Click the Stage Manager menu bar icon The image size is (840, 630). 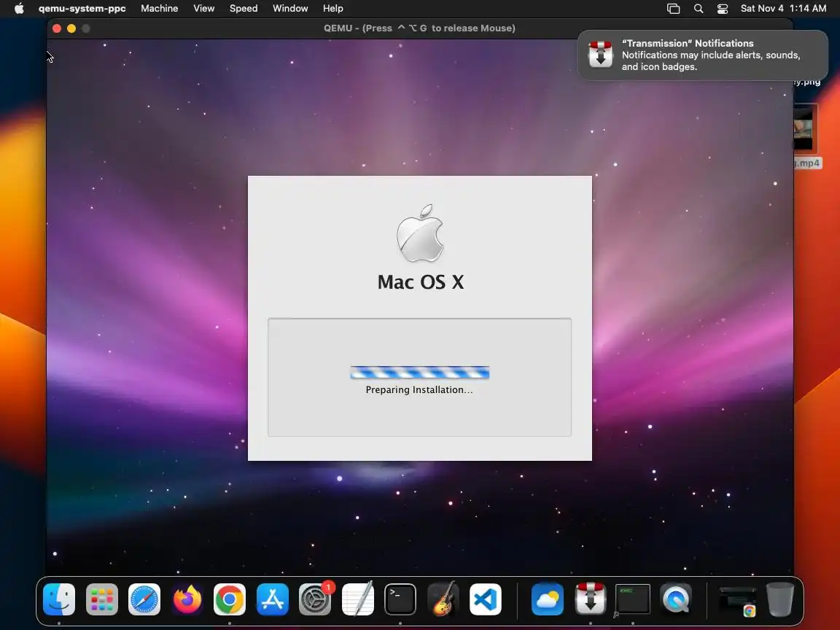674,9
